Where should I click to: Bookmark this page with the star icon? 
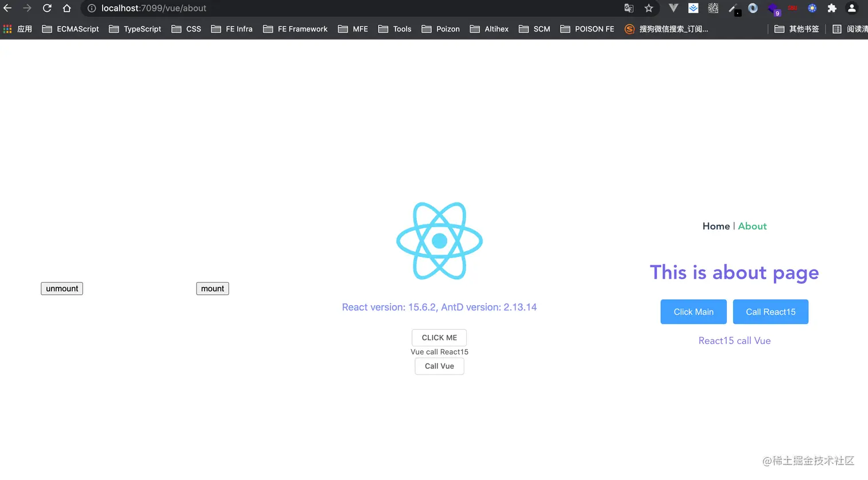point(649,8)
